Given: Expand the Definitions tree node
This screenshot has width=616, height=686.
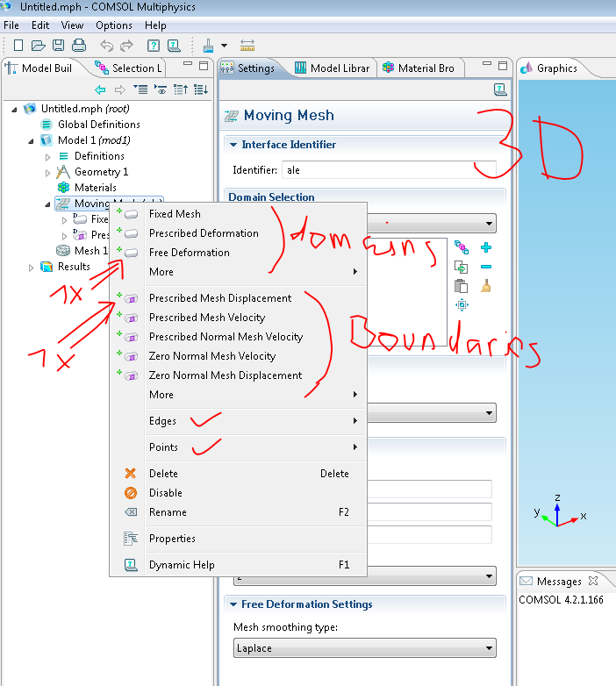Looking at the screenshot, I should tap(48, 156).
